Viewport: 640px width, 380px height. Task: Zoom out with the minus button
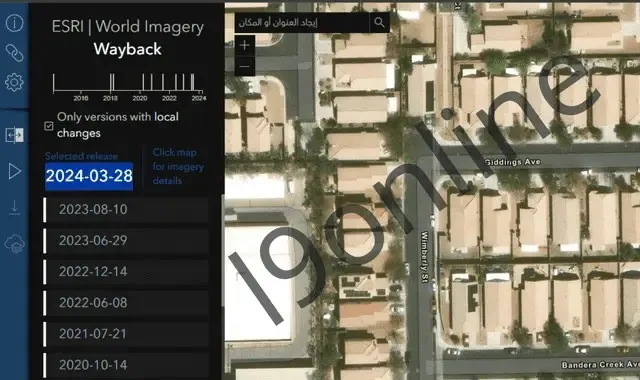244,66
